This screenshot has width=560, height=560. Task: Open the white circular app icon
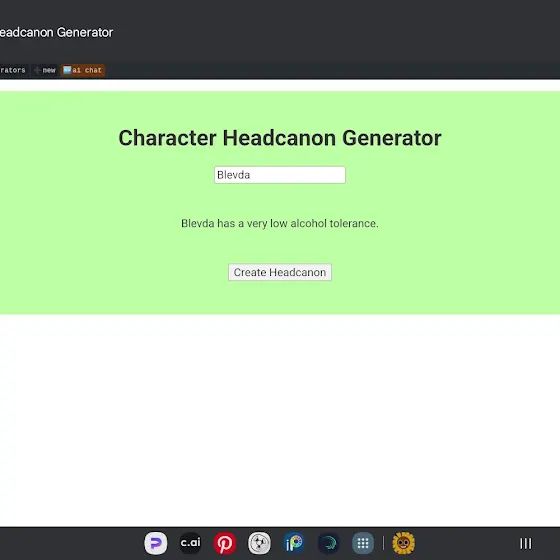click(259, 543)
